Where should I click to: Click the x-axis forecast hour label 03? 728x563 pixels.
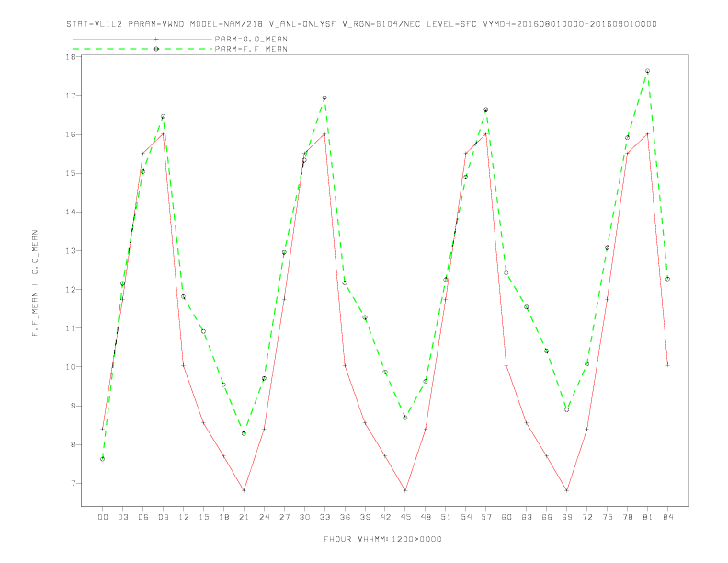pyautogui.click(x=122, y=517)
